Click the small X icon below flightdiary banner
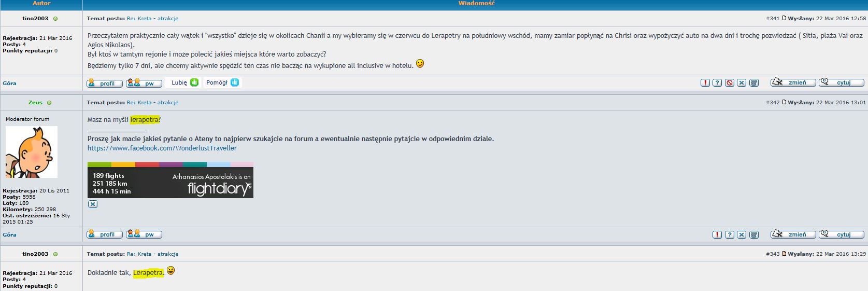Image resolution: width=868 pixels, height=291 pixels. 92,204
